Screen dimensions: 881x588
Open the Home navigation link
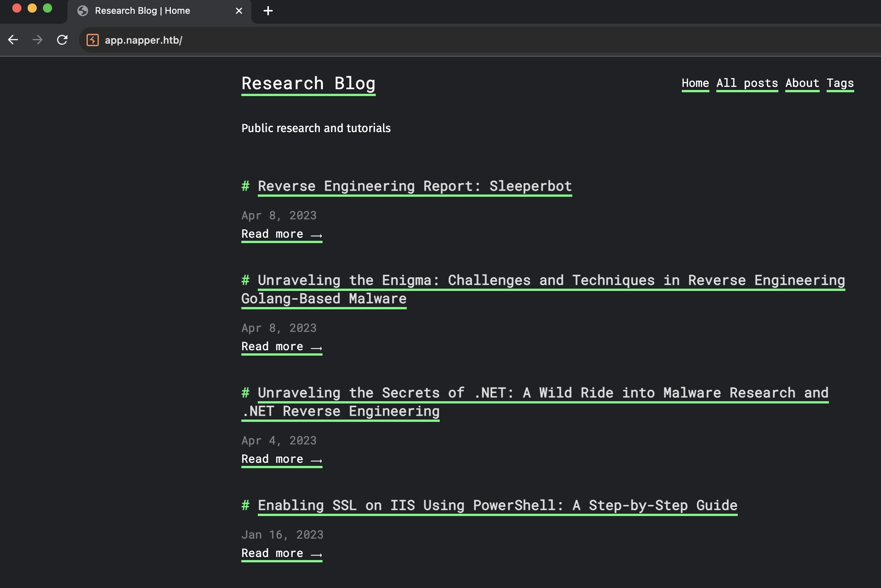[x=695, y=83]
